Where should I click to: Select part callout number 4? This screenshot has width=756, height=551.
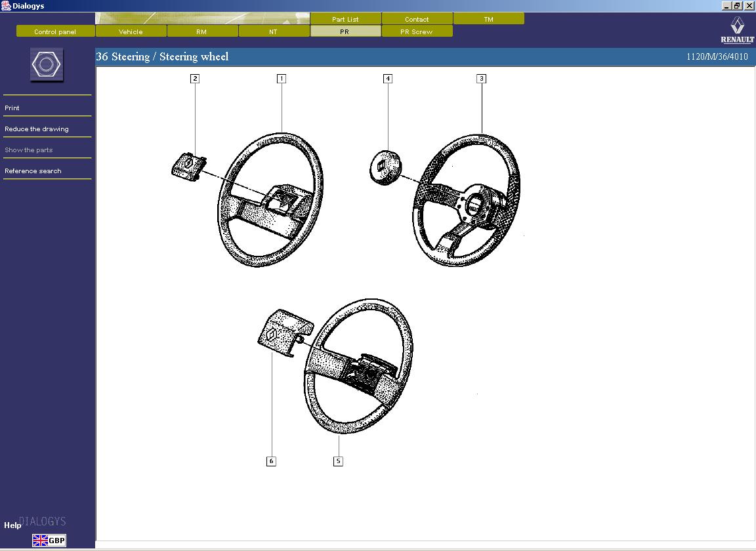pos(388,79)
